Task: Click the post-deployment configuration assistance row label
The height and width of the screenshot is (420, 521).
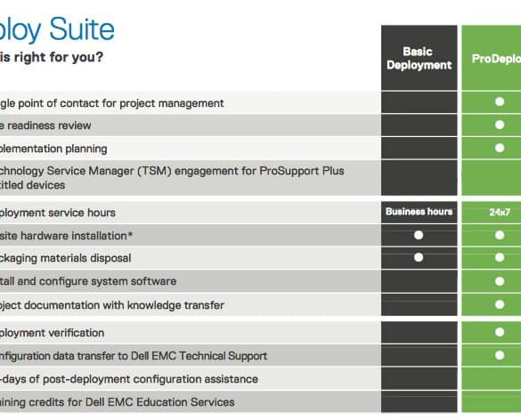Action: click(x=129, y=379)
